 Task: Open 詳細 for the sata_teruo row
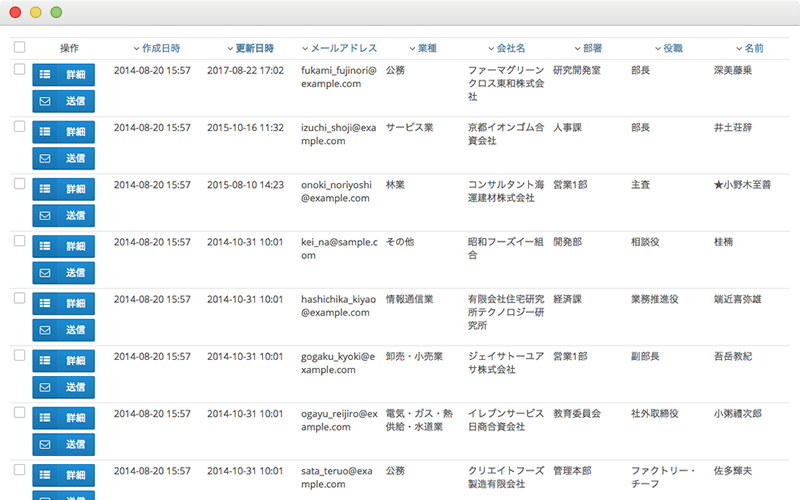click(x=64, y=475)
